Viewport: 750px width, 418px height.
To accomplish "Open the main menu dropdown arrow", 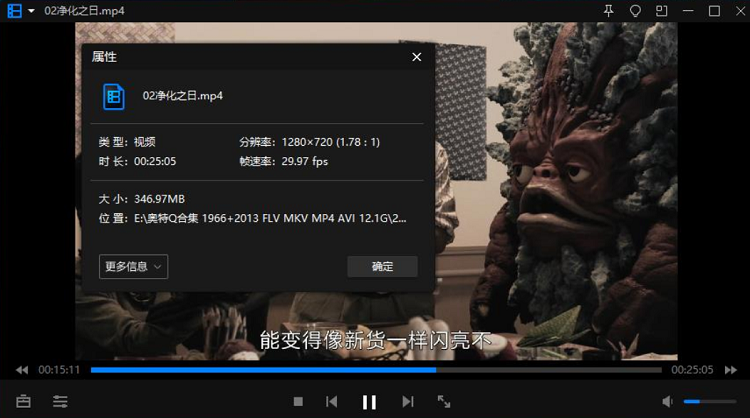I will (x=32, y=11).
